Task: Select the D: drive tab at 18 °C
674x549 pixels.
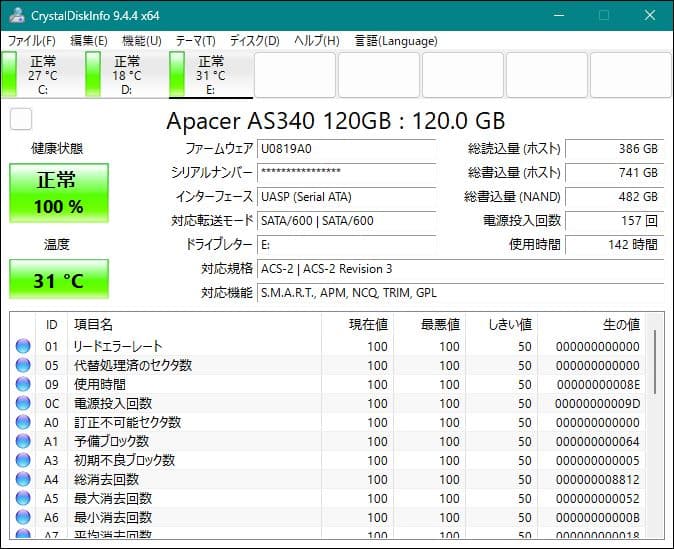Action: click(126, 74)
